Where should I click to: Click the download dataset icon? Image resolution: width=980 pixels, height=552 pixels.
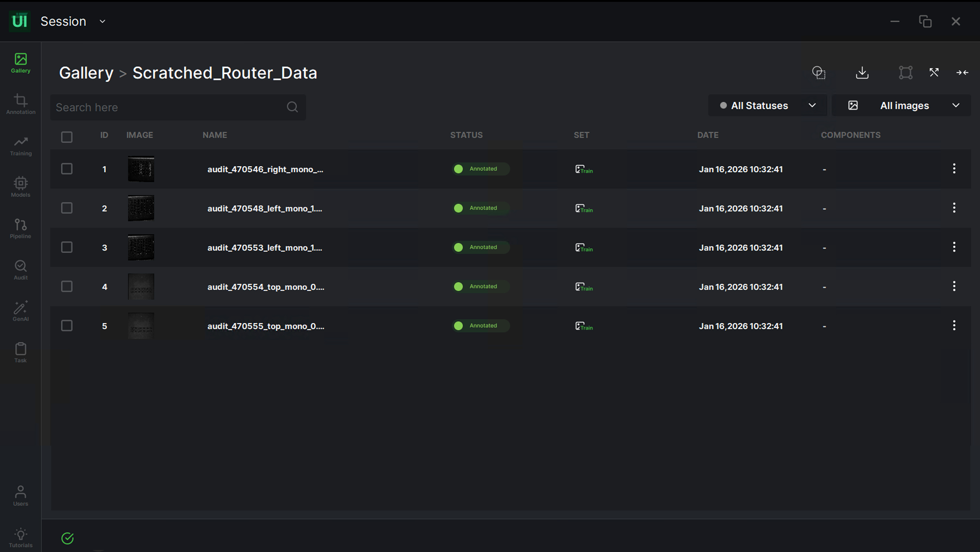pyautogui.click(x=862, y=72)
